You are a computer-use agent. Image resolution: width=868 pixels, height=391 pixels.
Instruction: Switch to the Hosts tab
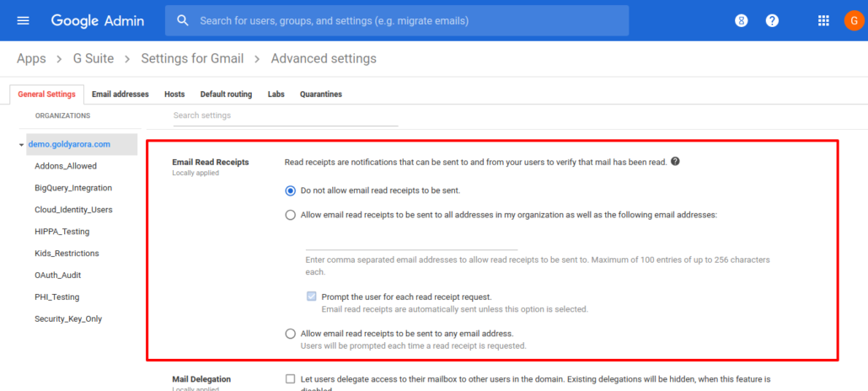pyautogui.click(x=174, y=94)
